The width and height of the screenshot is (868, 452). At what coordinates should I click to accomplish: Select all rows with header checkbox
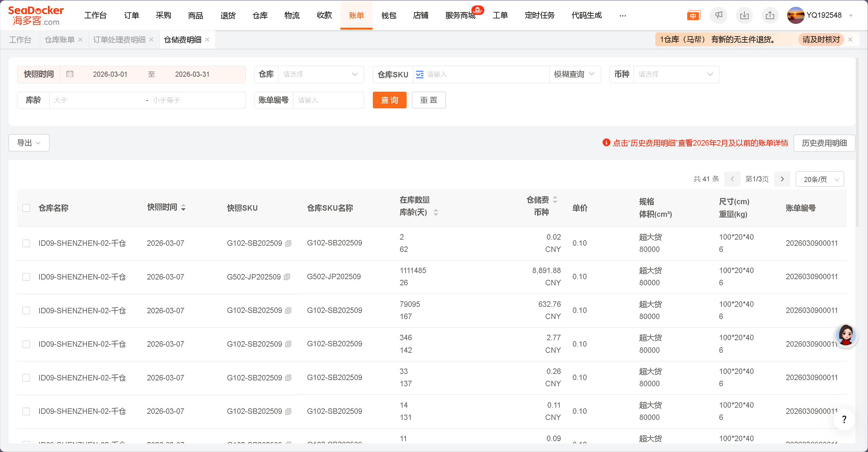(x=26, y=208)
